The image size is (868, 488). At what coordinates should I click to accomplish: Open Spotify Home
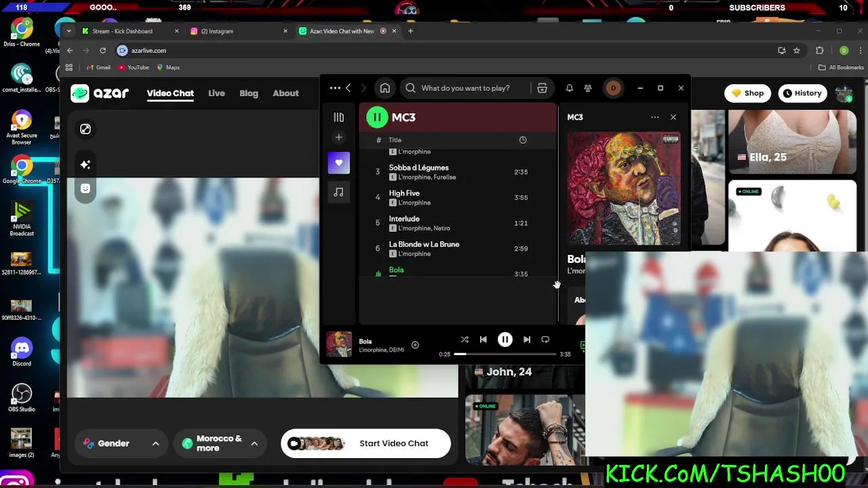click(x=385, y=88)
